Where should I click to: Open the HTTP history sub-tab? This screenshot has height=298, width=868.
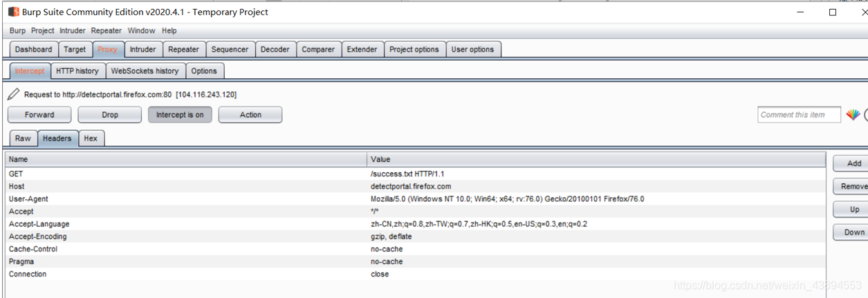tap(77, 71)
